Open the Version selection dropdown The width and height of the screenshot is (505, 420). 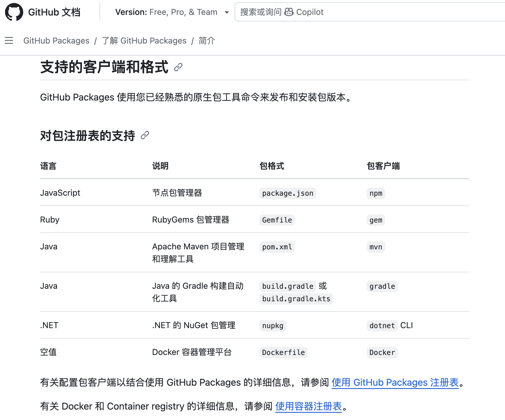pyautogui.click(x=171, y=12)
